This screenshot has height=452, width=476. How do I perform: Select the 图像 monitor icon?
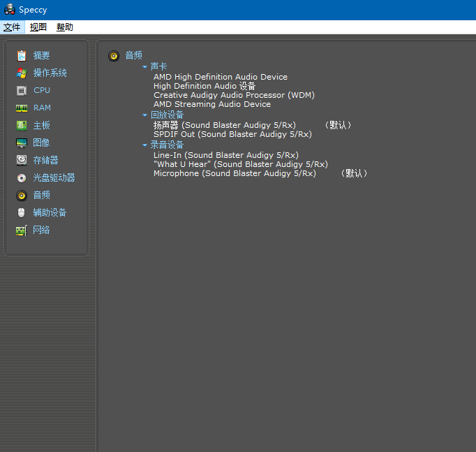coord(22,143)
